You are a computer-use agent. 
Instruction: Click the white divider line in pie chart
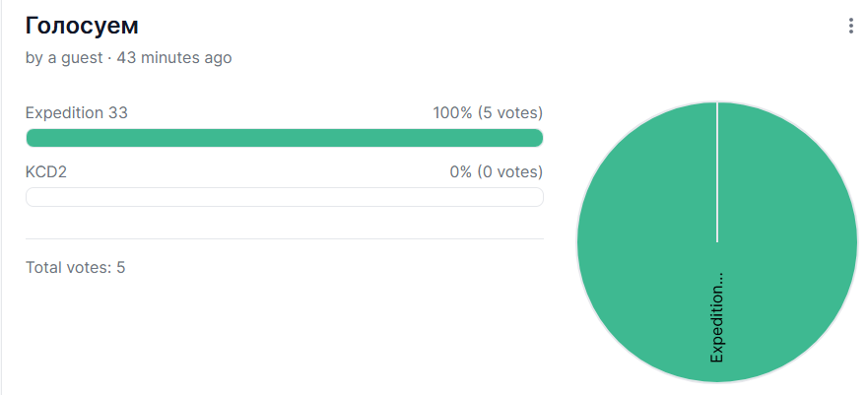pyautogui.click(x=717, y=172)
